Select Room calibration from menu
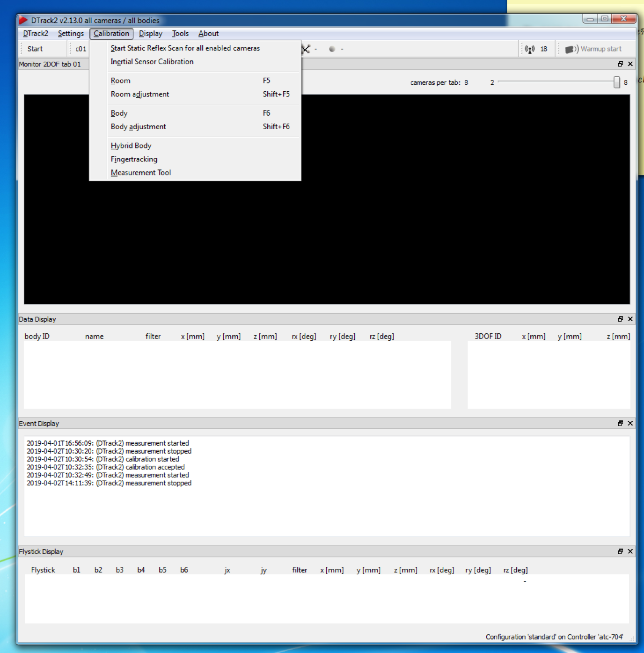Image resolution: width=644 pixels, height=653 pixels. (121, 81)
